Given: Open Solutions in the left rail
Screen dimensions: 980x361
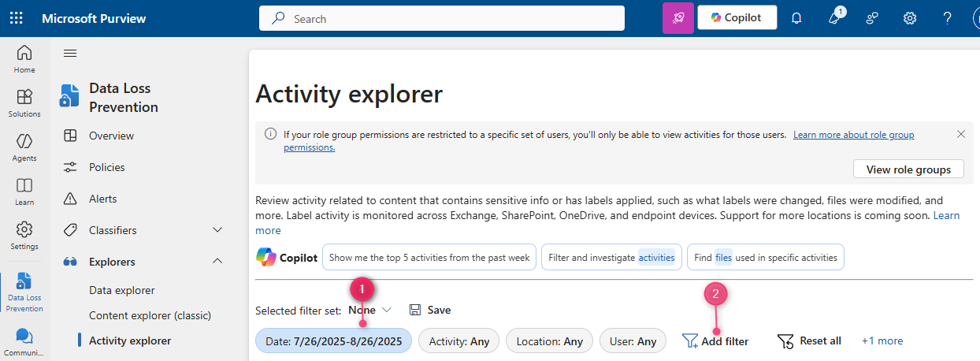Looking at the screenshot, I should pos(24,102).
